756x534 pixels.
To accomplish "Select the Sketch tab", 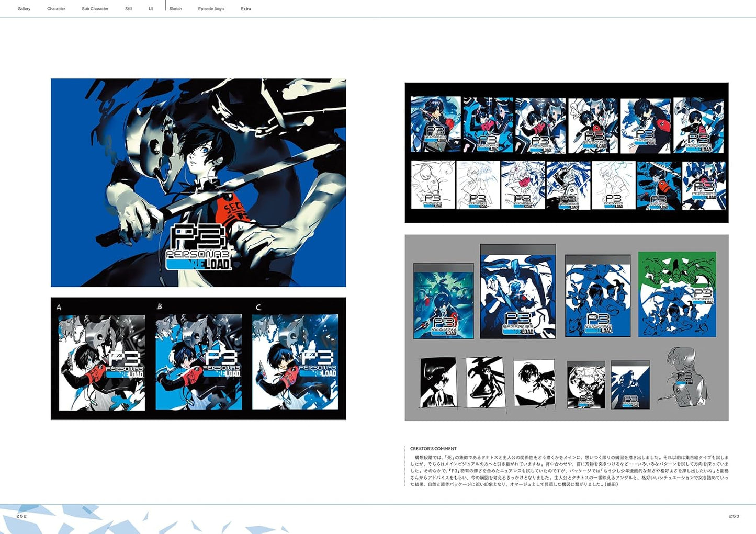I will 176,8.
